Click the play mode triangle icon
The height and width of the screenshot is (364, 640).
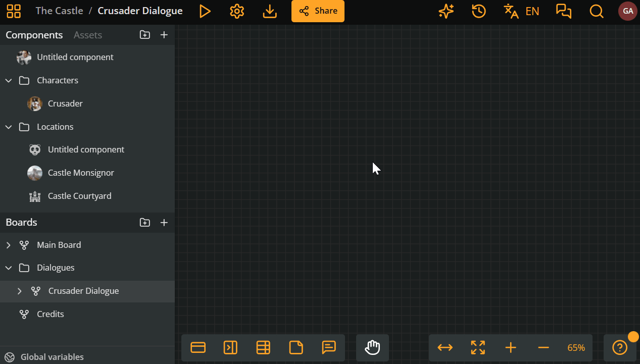[205, 11]
